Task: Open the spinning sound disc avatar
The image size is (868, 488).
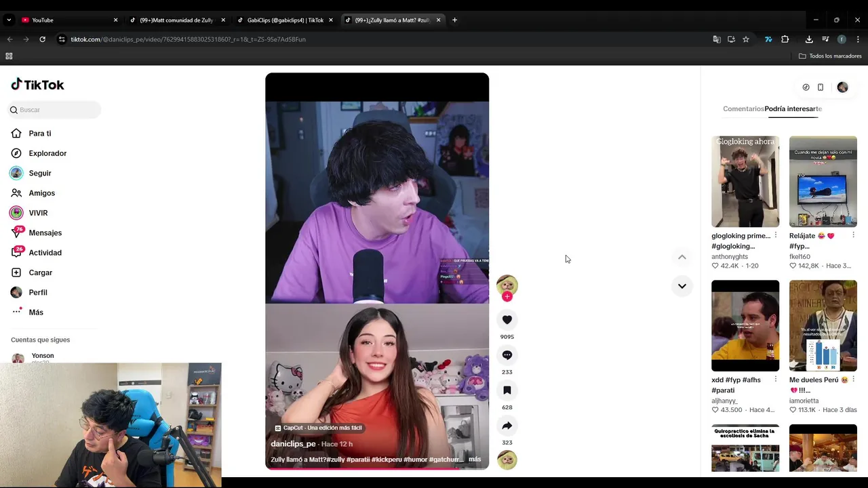Action: (x=507, y=460)
